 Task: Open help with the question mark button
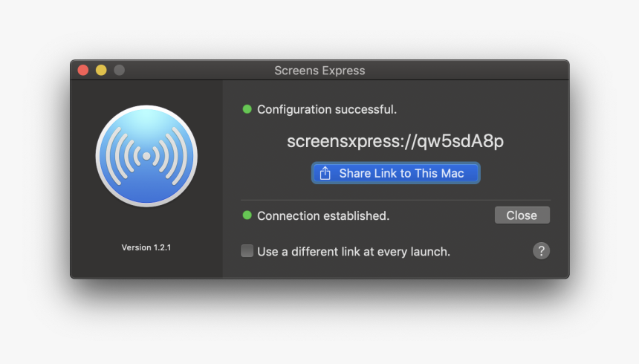(541, 251)
